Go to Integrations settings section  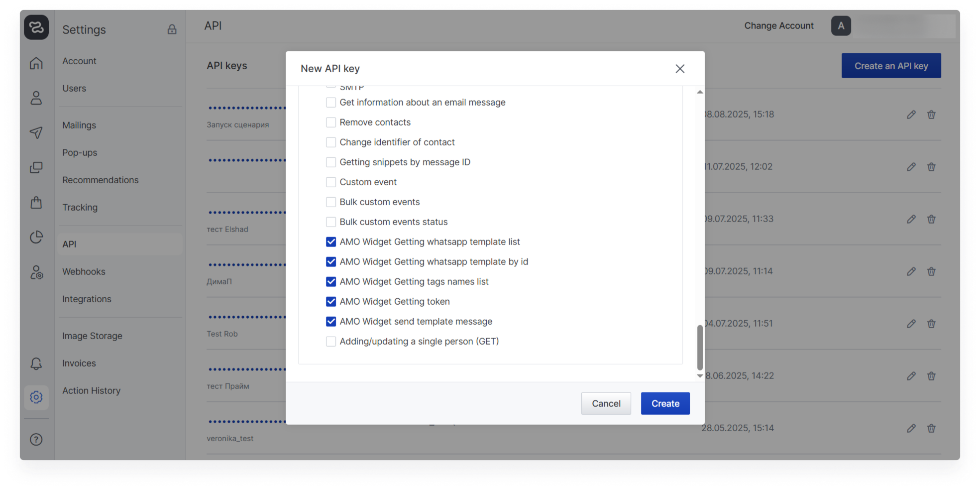coord(87,299)
